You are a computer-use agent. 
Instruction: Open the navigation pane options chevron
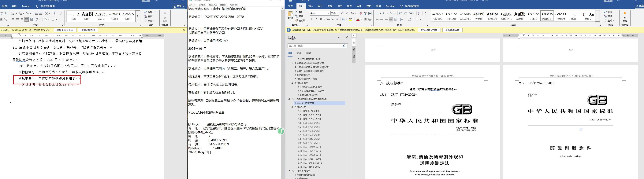339,37
